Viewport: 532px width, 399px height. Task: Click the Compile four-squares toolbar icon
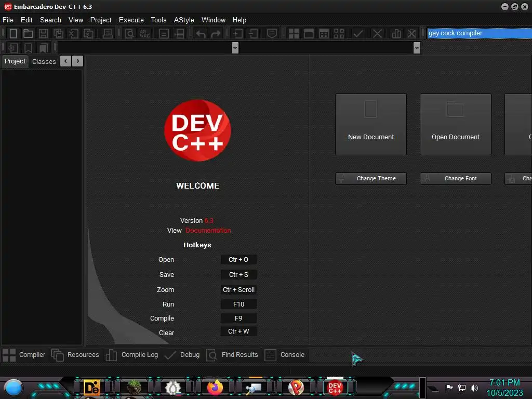click(x=294, y=33)
